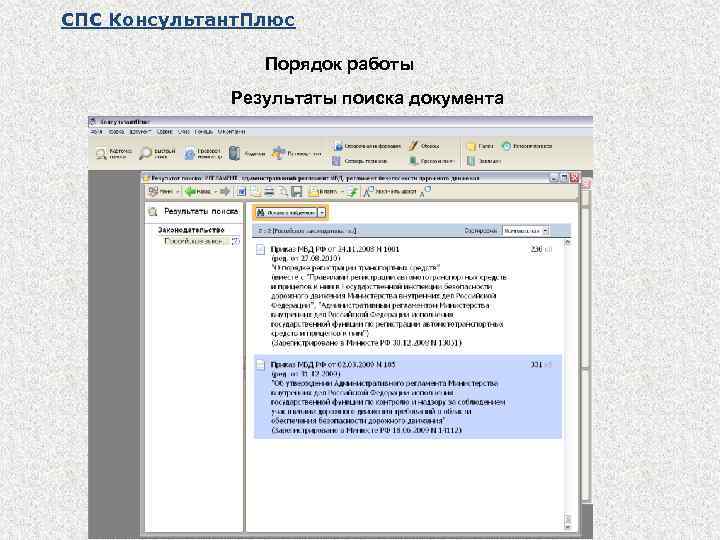This screenshot has width=720, height=540.
Task: Export list to Word
Action: (242, 191)
